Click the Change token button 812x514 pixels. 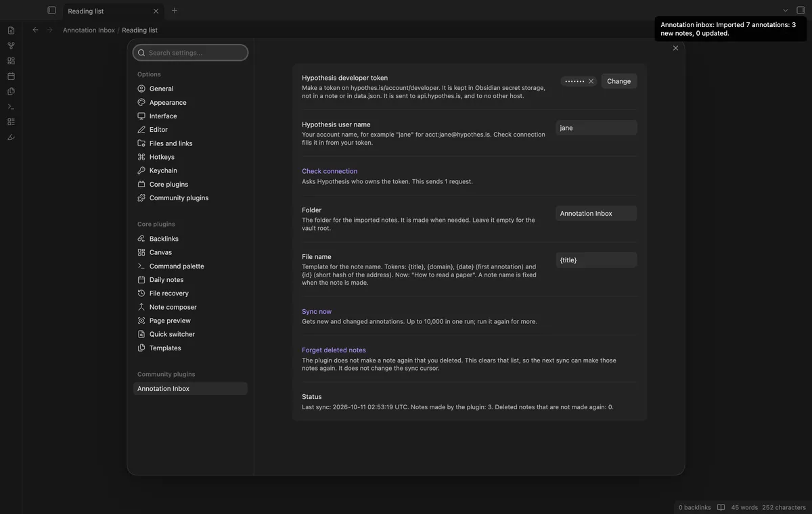(x=619, y=81)
